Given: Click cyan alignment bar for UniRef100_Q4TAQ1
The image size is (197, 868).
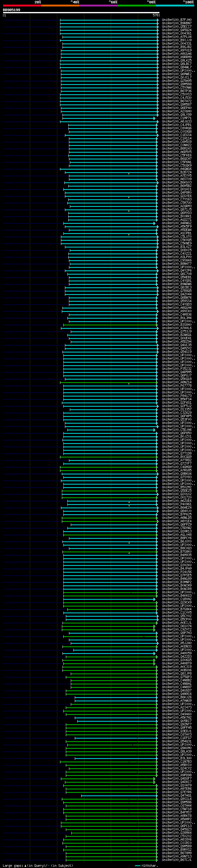Looking at the screenshot, I should pos(119,796).
